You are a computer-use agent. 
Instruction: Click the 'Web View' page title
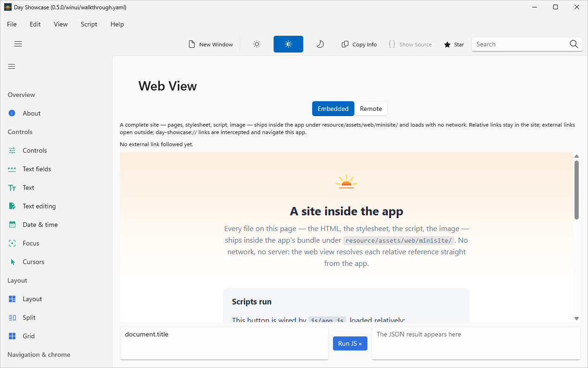click(x=168, y=86)
